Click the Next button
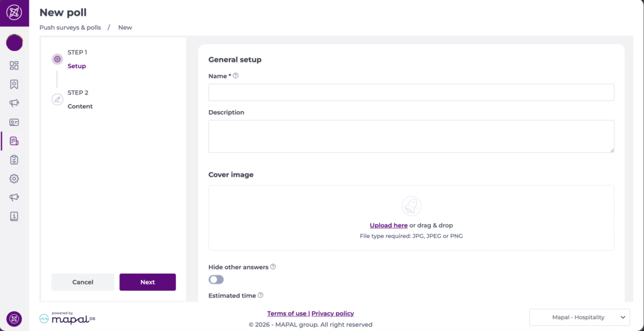The width and height of the screenshot is (644, 331). tap(148, 282)
